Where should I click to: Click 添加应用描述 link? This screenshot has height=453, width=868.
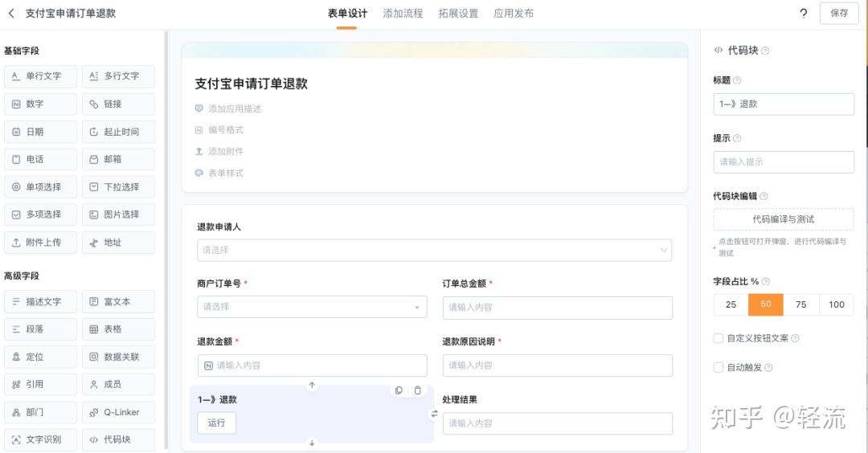point(234,109)
